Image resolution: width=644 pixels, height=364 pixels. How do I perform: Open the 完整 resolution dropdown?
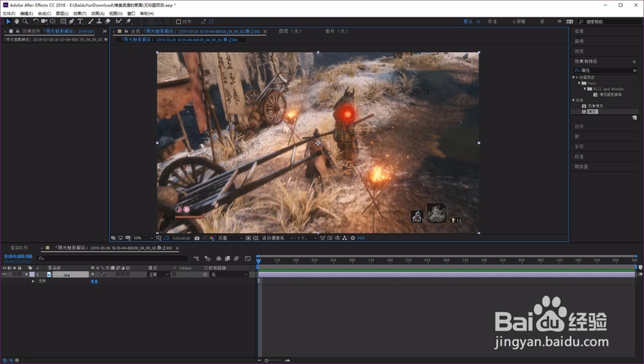[230, 238]
